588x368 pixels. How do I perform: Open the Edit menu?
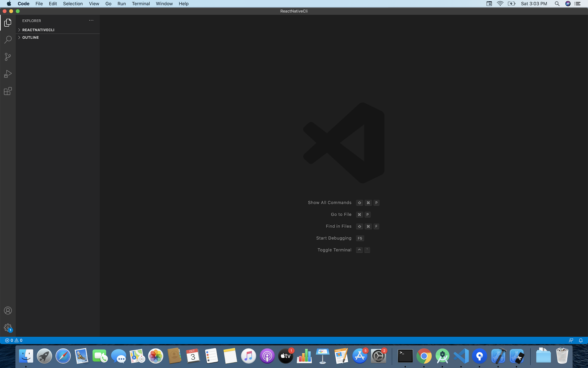(53, 4)
